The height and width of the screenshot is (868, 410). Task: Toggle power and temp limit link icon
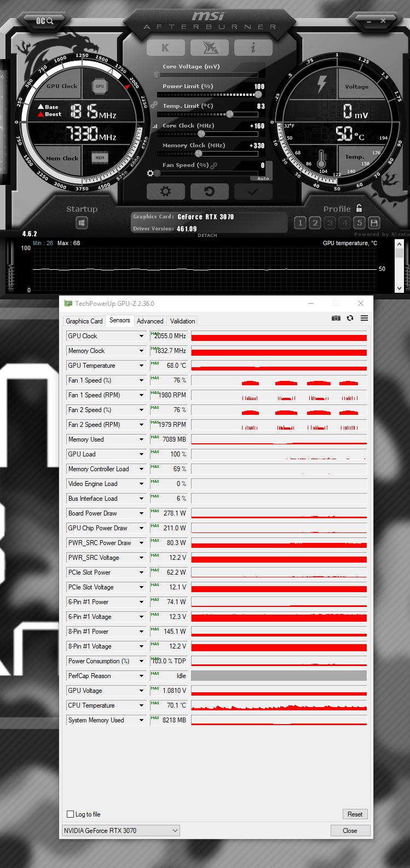pyautogui.click(x=154, y=105)
